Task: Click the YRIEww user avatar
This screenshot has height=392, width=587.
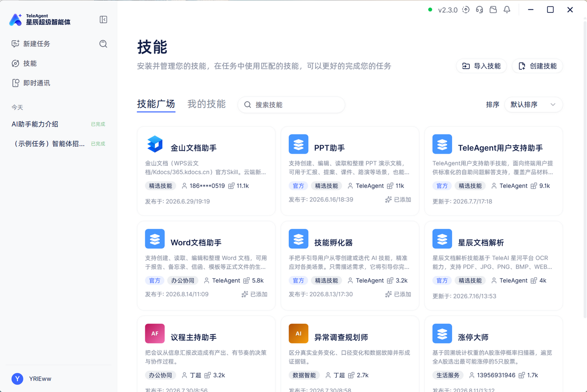Action: (17, 379)
